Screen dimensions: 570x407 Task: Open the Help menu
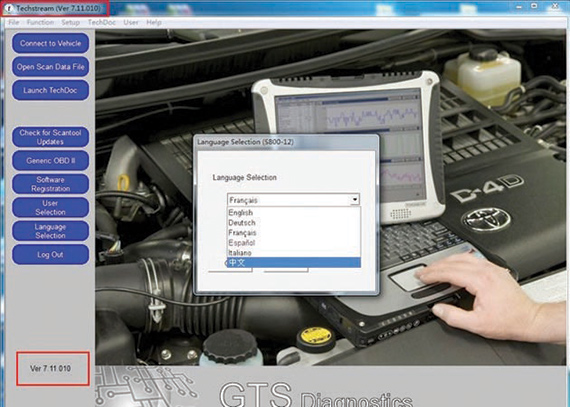point(154,23)
